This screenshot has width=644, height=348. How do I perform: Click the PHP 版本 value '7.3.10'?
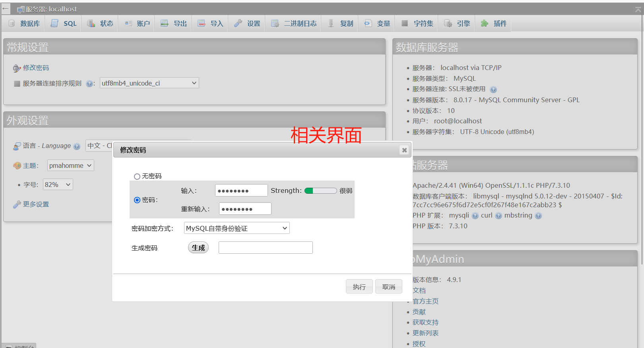(458, 226)
